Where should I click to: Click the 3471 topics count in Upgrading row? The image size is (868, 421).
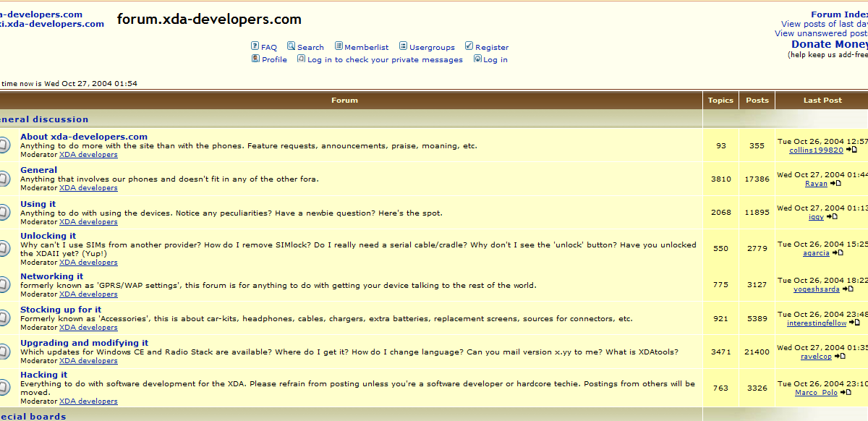[720, 352]
